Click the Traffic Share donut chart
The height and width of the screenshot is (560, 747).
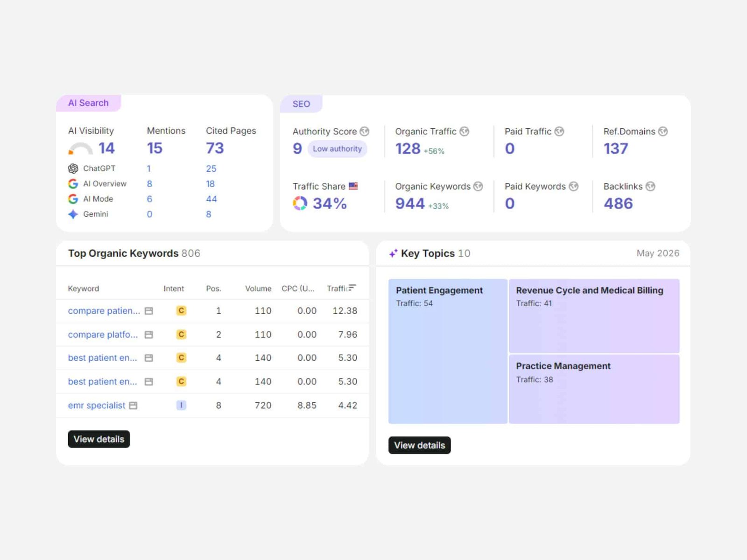300,203
